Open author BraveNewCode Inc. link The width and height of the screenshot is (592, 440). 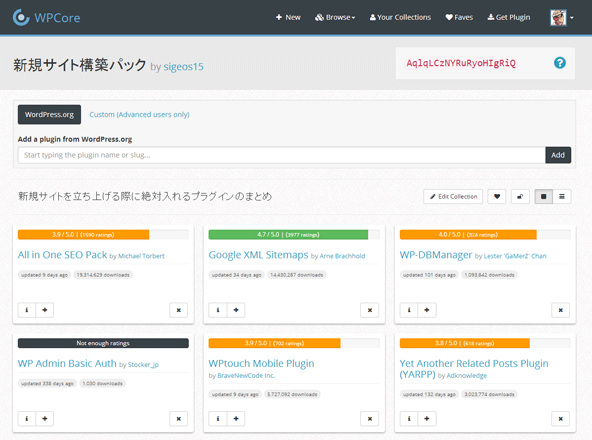(x=246, y=375)
